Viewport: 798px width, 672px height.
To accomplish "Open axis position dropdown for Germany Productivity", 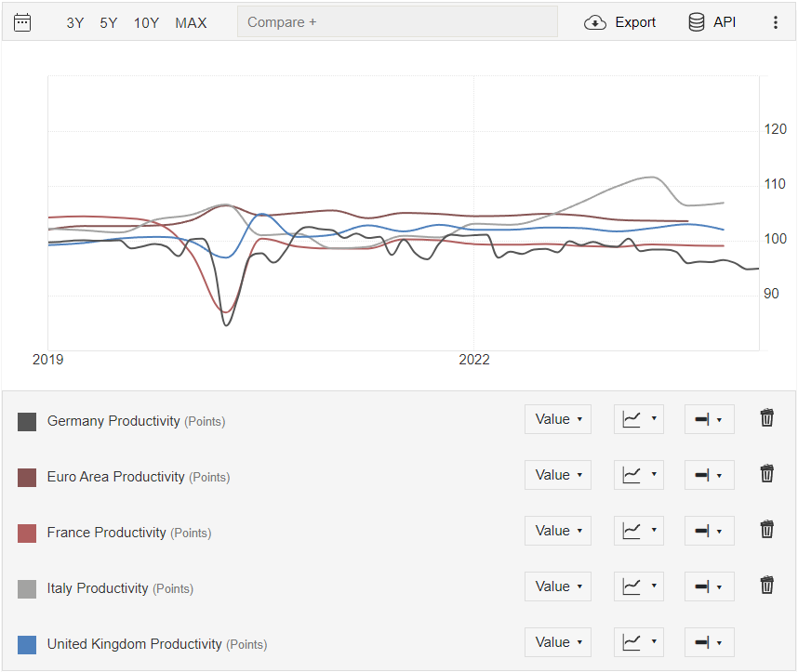I will pyautogui.click(x=710, y=419).
